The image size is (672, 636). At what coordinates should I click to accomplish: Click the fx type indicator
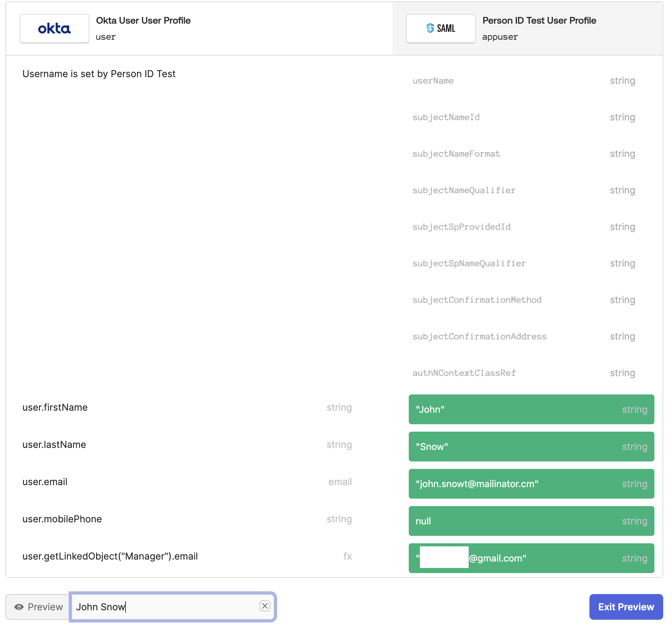[x=347, y=556]
